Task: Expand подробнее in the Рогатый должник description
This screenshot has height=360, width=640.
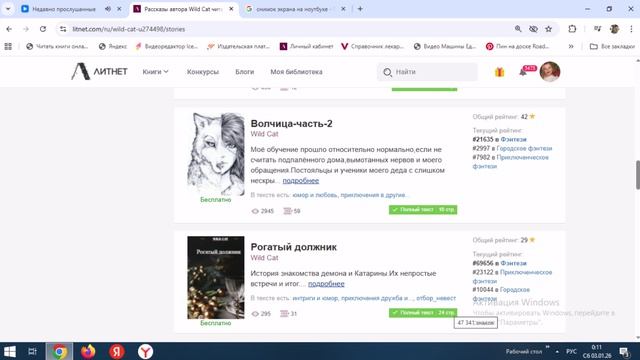Action: coord(326,284)
